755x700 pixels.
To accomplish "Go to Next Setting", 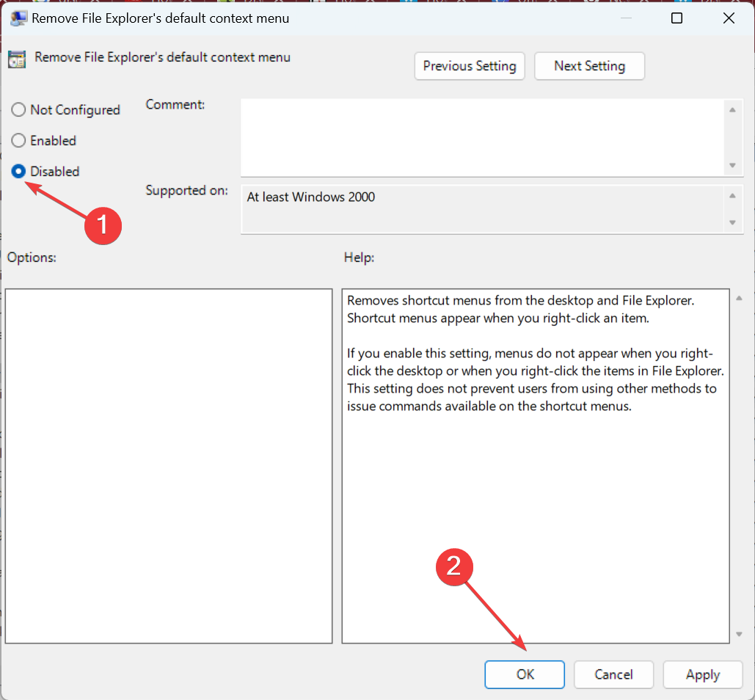I will coord(589,66).
